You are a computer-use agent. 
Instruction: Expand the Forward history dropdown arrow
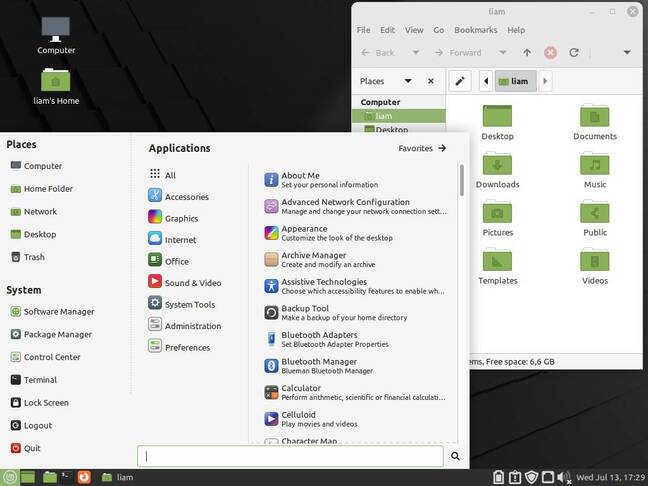[503, 52]
